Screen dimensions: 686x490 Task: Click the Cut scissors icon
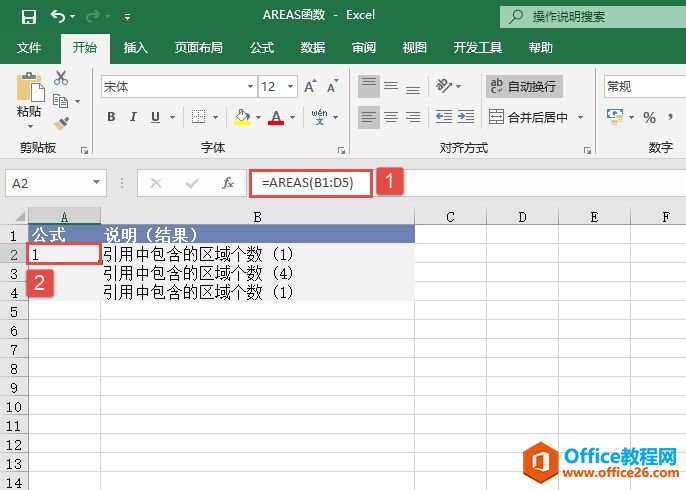(61, 78)
